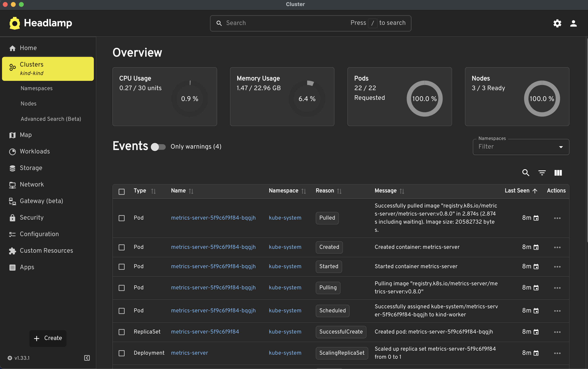Select checkbox for the Started event row

(x=122, y=267)
